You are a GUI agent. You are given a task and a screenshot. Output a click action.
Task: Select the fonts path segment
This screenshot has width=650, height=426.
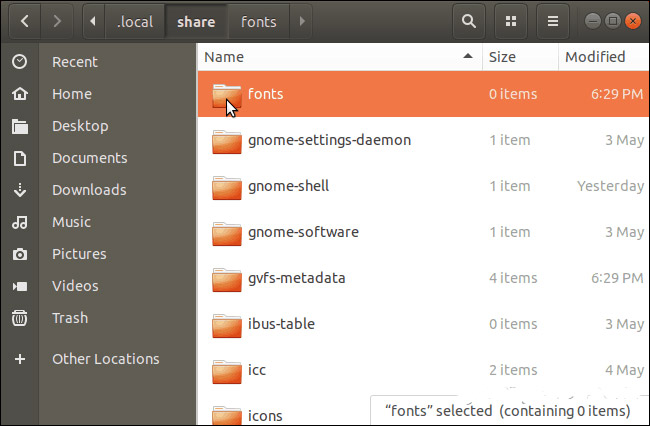tap(259, 21)
